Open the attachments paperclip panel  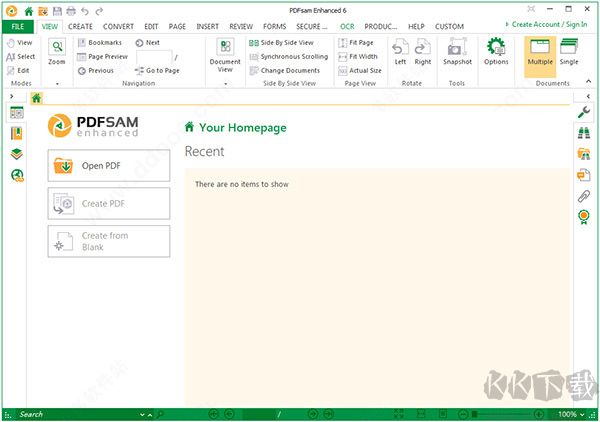(583, 197)
